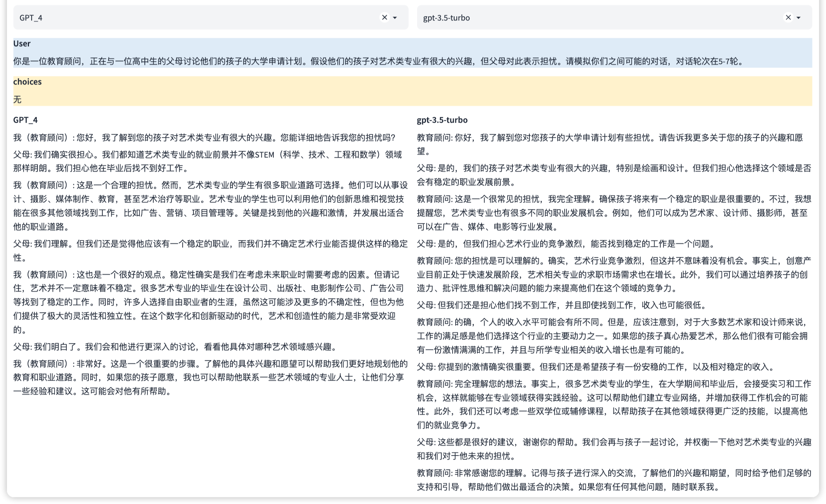Click GPT_4's first line asking about 担忧

pyautogui.click(x=204, y=138)
